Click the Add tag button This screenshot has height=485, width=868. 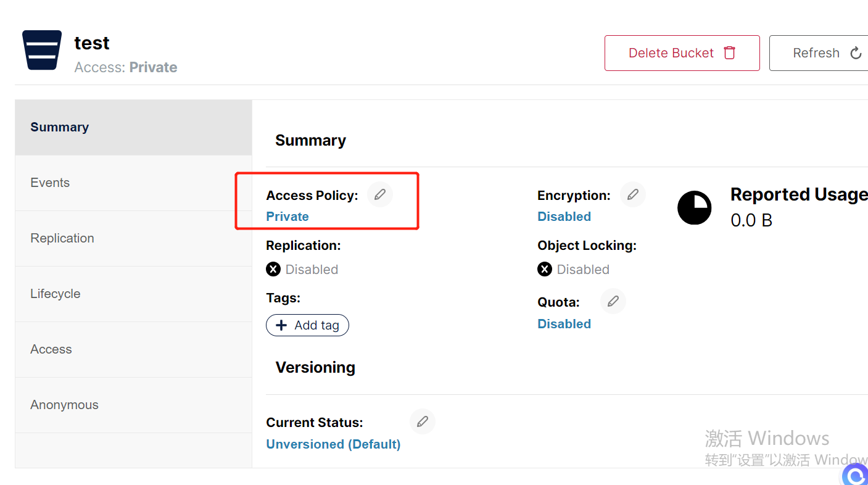coord(307,325)
